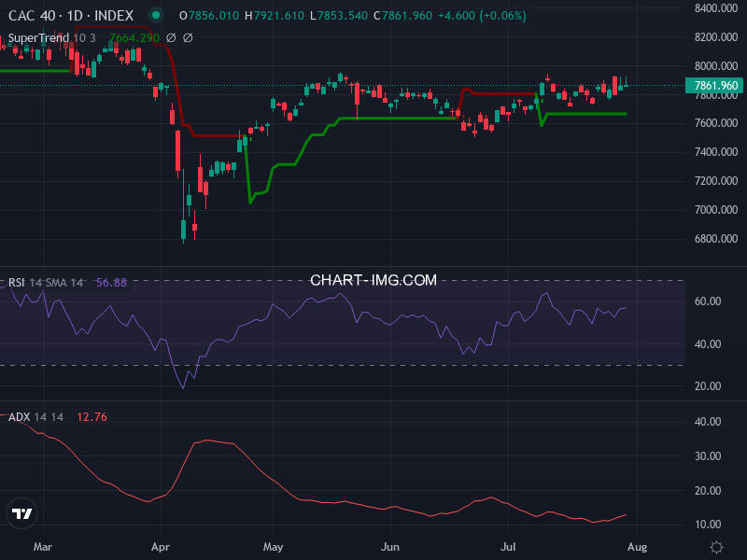Click the TradingView logo icon

coord(21,513)
